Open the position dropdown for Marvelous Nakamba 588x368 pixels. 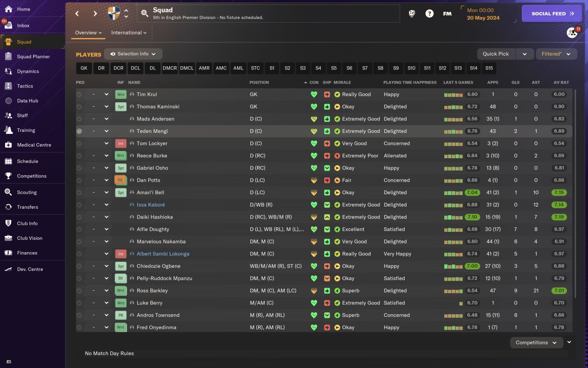(107, 241)
